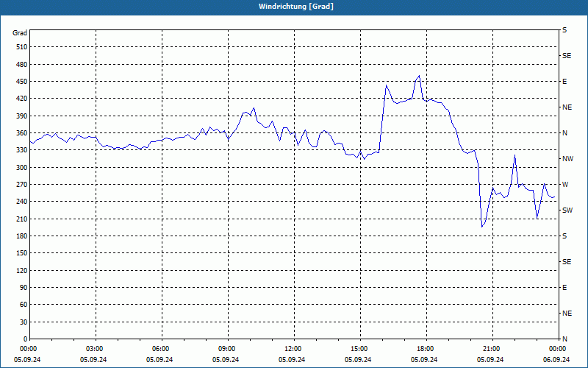The height and width of the screenshot is (368, 588).
Task: Click the 360 y-axis value
Action: click(22, 133)
